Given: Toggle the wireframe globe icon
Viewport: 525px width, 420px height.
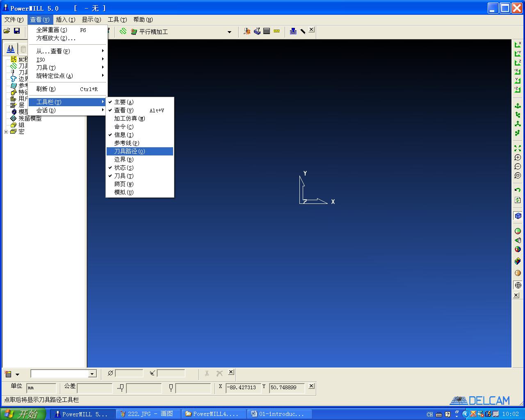Looking at the screenshot, I should 518,285.
